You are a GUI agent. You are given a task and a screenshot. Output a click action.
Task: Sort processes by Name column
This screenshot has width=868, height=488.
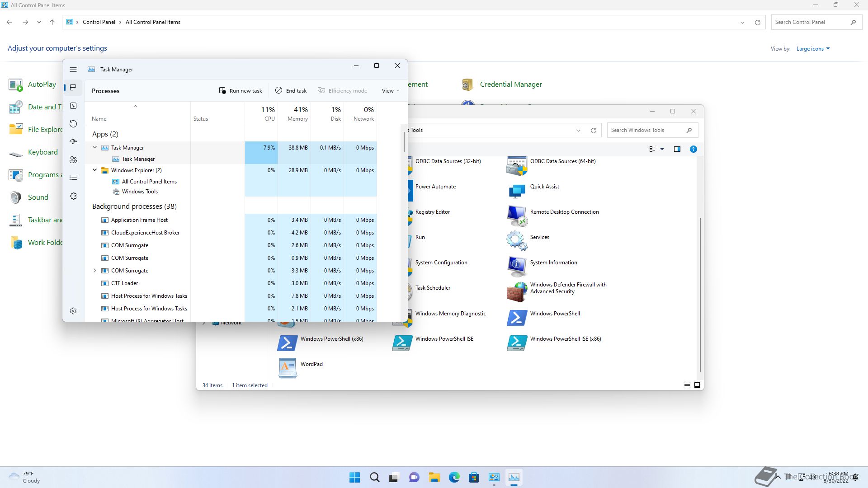tap(137, 113)
